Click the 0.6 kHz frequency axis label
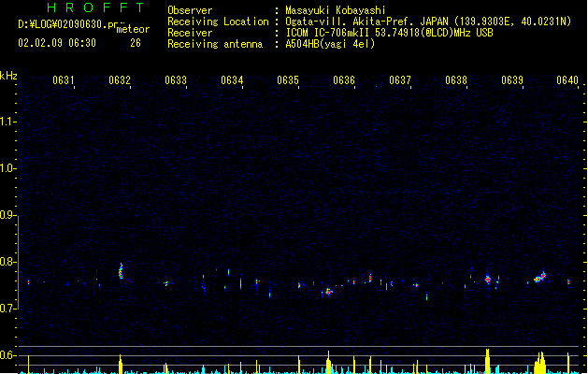588x374 pixels. [7, 355]
